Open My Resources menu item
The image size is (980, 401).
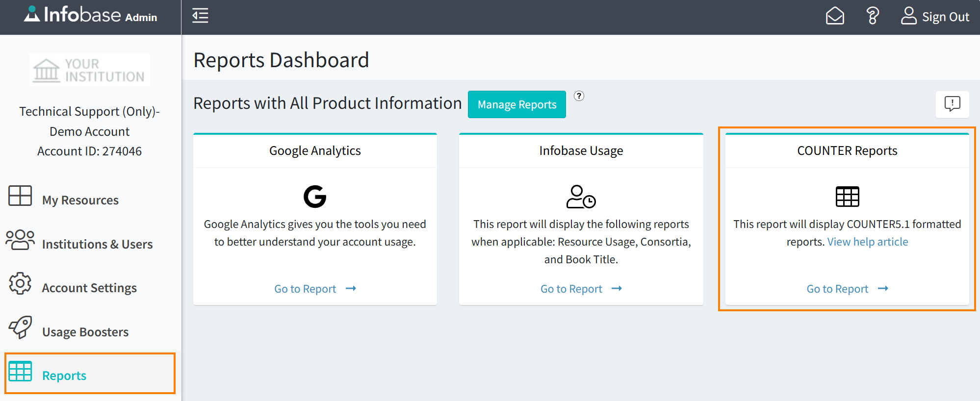click(80, 200)
